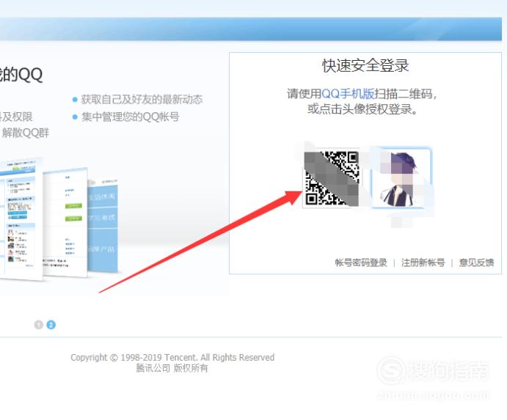Open the 帐号密码登录 link
Image resolution: width=507 pixels, height=420 pixels.
pyautogui.click(x=361, y=262)
